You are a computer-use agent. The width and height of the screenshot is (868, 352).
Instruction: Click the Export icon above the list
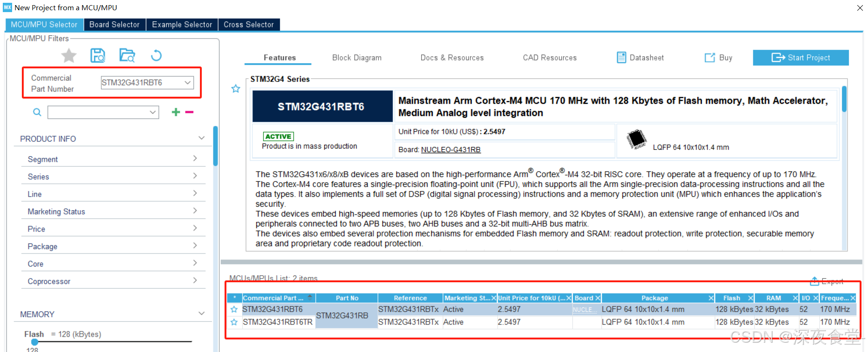[x=815, y=281]
